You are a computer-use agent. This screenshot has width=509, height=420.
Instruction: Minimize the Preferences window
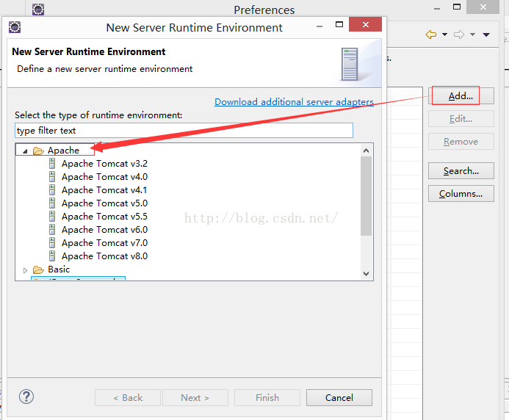click(437, 9)
